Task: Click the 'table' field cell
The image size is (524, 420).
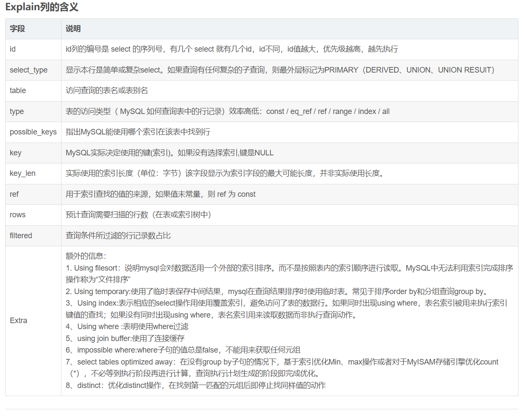Action: coord(33,90)
